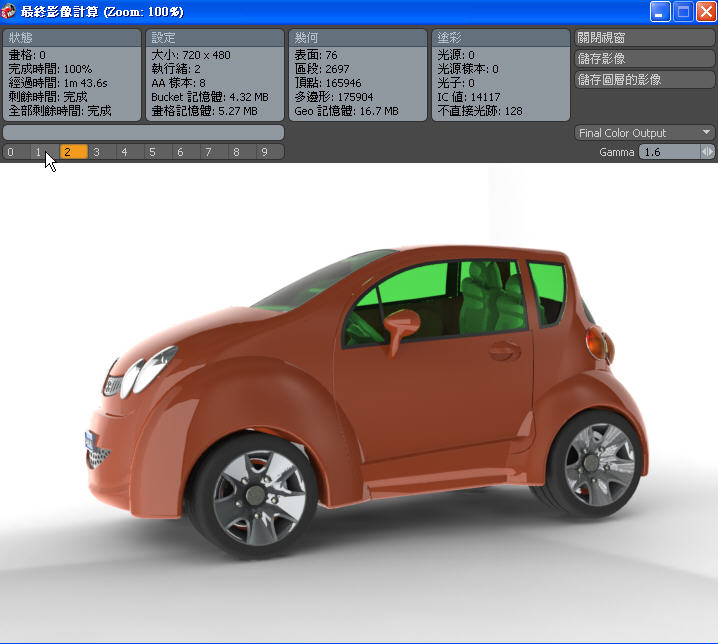The height and width of the screenshot is (644, 718).
Task: Maximize the render window
Action: point(683,11)
